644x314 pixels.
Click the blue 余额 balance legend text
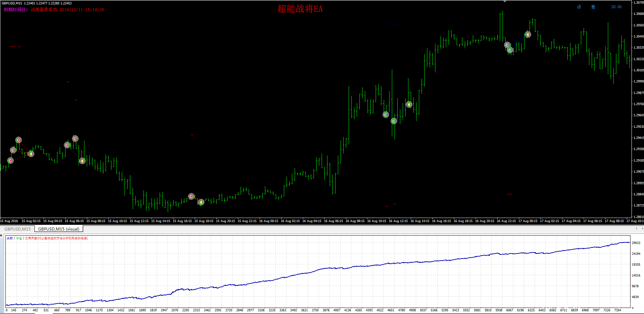(x=9, y=238)
